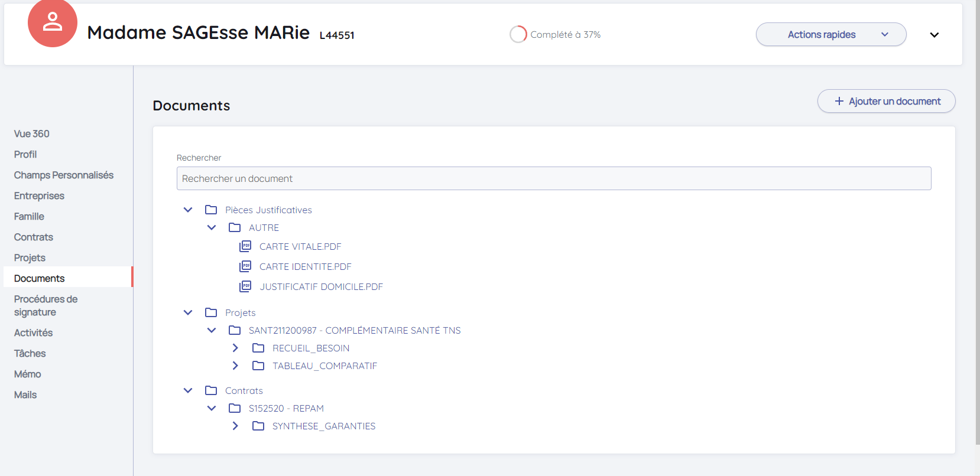The width and height of the screenshot is (980, 476).
Task: Click the user avatar profile icon
Action: pos(52,22)
